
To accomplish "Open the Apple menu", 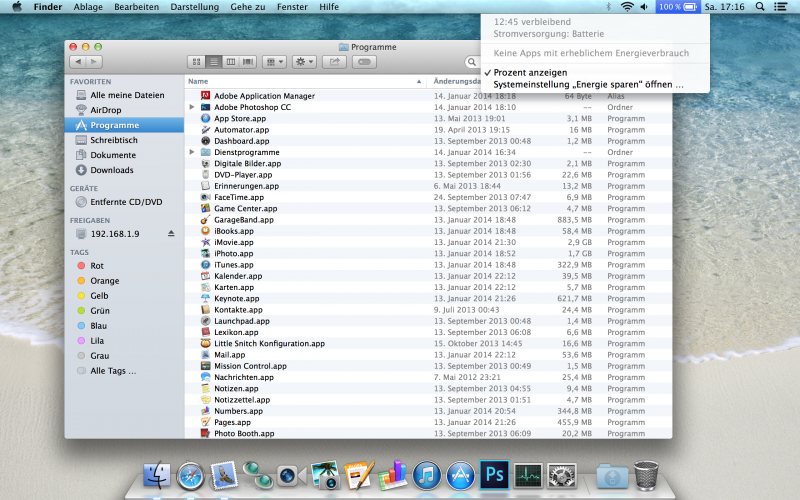I will 17,7.
